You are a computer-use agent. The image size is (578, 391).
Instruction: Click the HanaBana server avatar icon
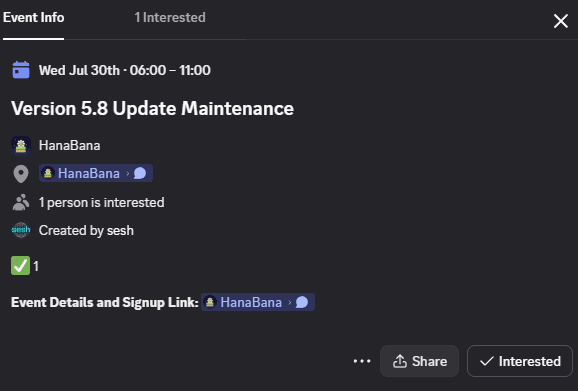click(21, 146)
